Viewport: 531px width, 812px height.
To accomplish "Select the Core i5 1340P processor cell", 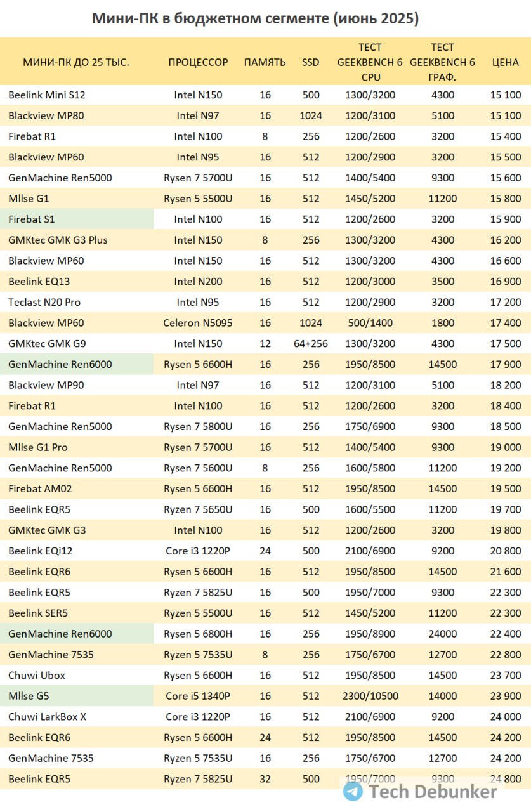I will [198, 696].
